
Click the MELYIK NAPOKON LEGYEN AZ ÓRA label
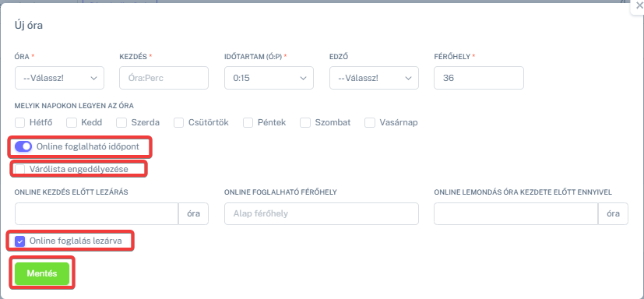point(74,106)
